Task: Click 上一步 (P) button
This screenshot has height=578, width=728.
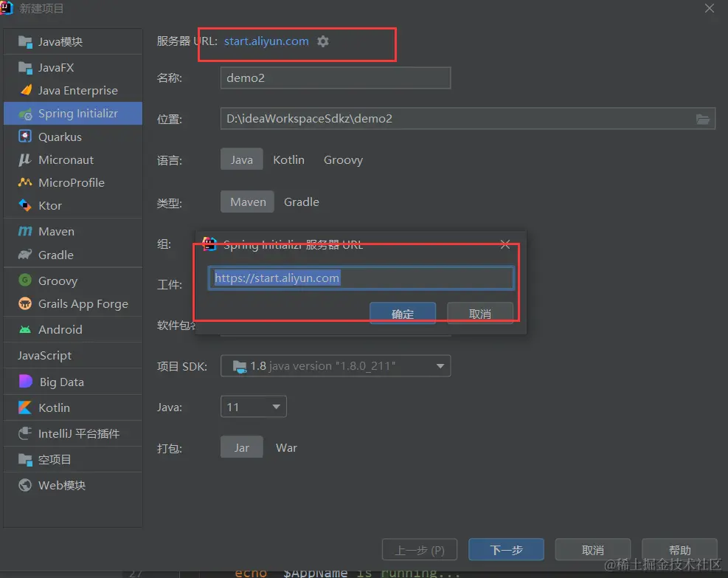Action: pyautogui.click(x=420, y=550)
